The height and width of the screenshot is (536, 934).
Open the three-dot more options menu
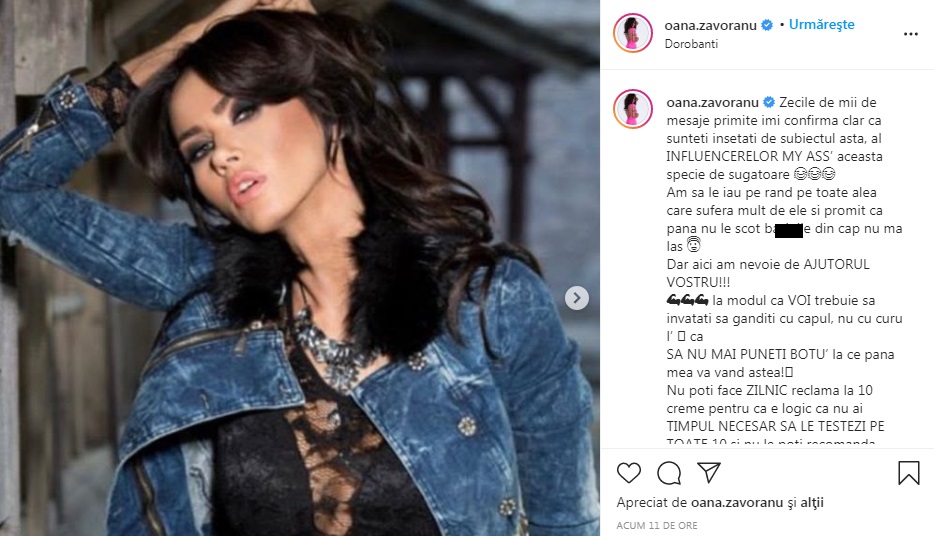pyautogui.click(x=911, y=34)
